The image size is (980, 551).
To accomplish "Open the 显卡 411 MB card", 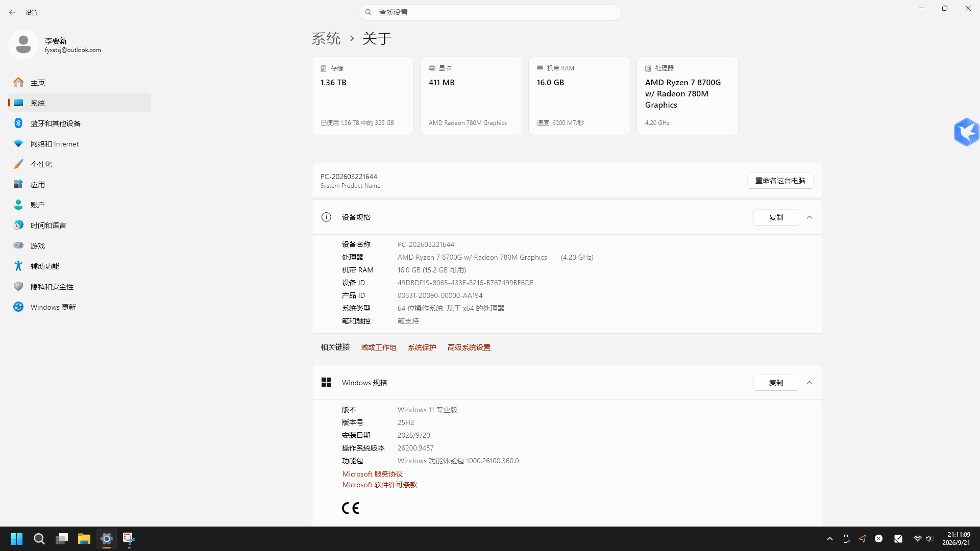I will coord(471,96).
